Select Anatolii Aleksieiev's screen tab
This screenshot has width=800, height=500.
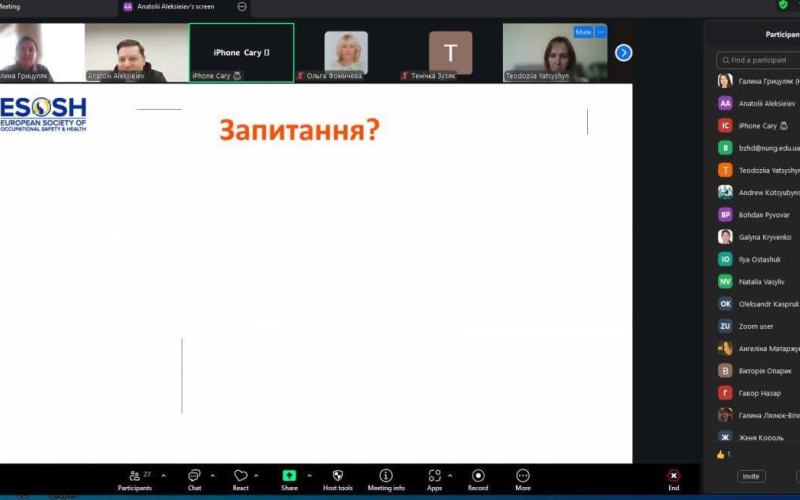(176, 6)
